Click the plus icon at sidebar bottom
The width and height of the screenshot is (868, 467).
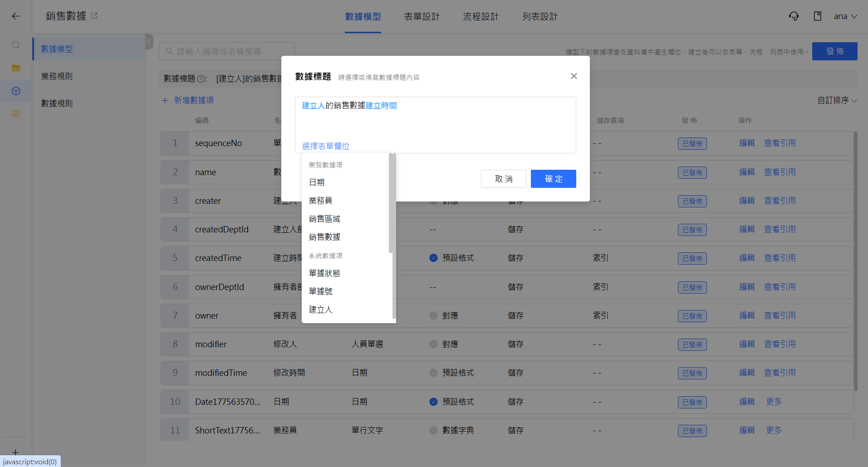15,452
